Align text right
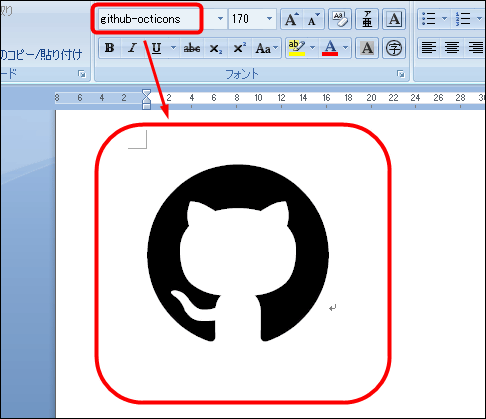The height and width of the screenshot is (419, 486). tap(475, 48)
